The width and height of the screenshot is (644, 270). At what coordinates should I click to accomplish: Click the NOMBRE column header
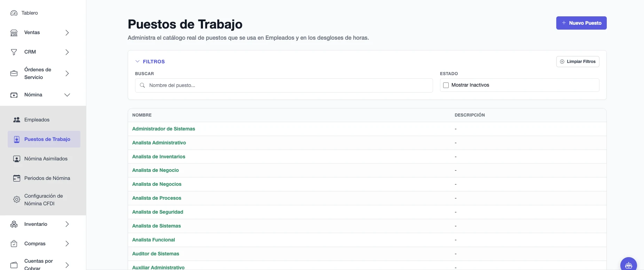tap(142, 115)
